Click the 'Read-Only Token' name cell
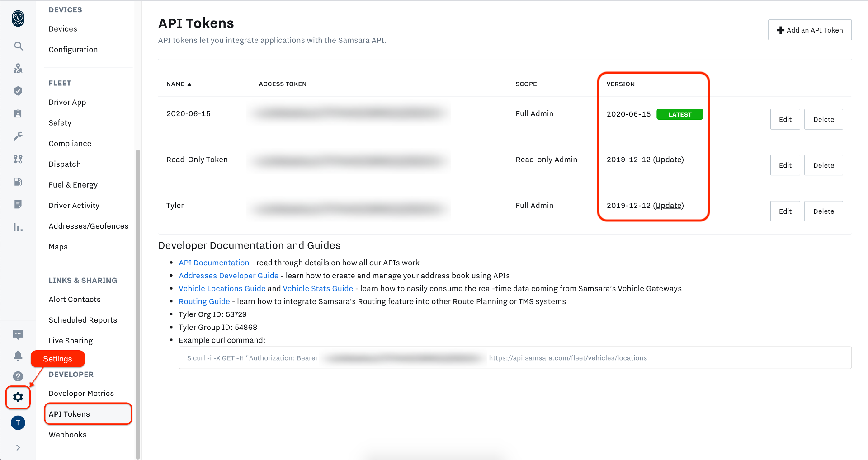Image resolution: width=868 pixels, height=460 pixels. (197, 160)
